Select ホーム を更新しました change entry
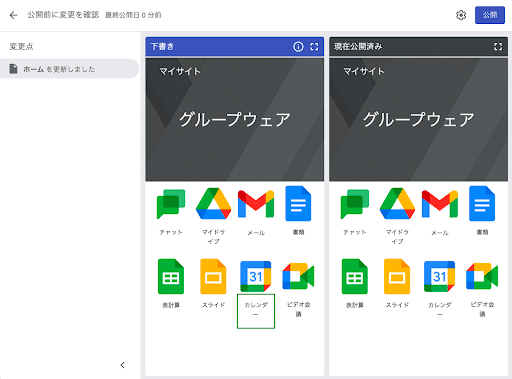Image resolution: width=512 pixels, height=379 pixels. (x=69, y=69)
